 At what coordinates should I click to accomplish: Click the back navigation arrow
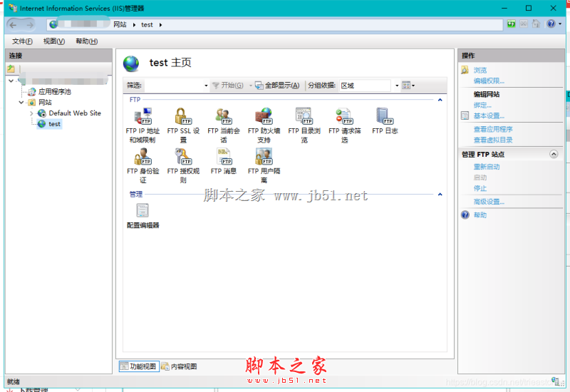tap(13, 25)
